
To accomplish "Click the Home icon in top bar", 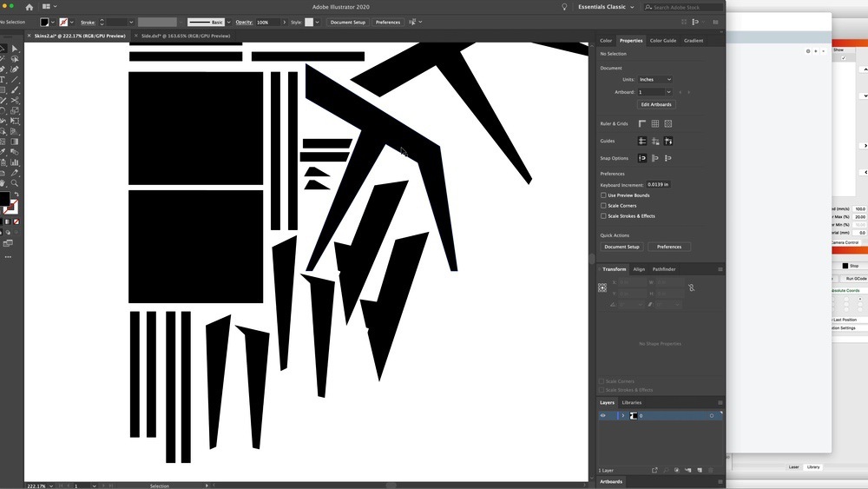I will coord(30,7).
